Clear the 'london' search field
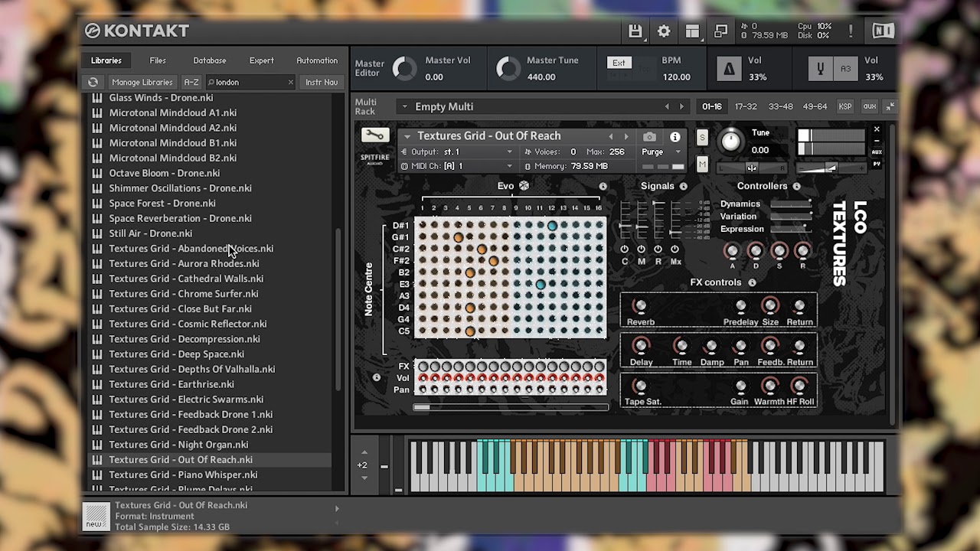Screen dimensions: 980x551 click(291, 82)
